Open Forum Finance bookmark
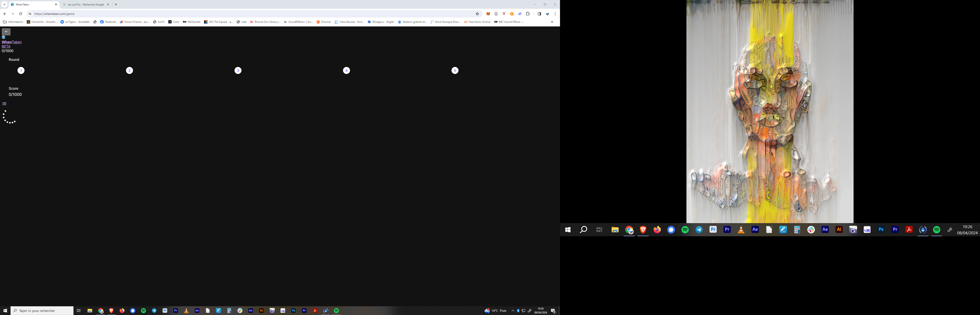 coord(135,22)
